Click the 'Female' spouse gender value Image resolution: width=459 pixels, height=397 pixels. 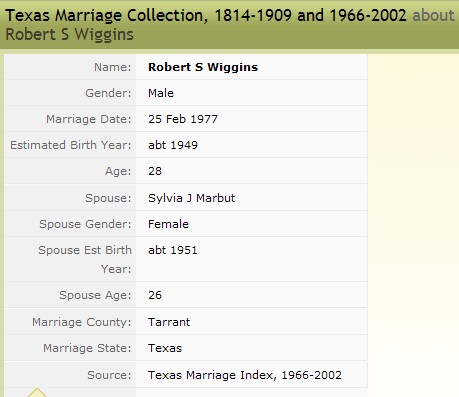pyautogui.click(x=168, y=224)
